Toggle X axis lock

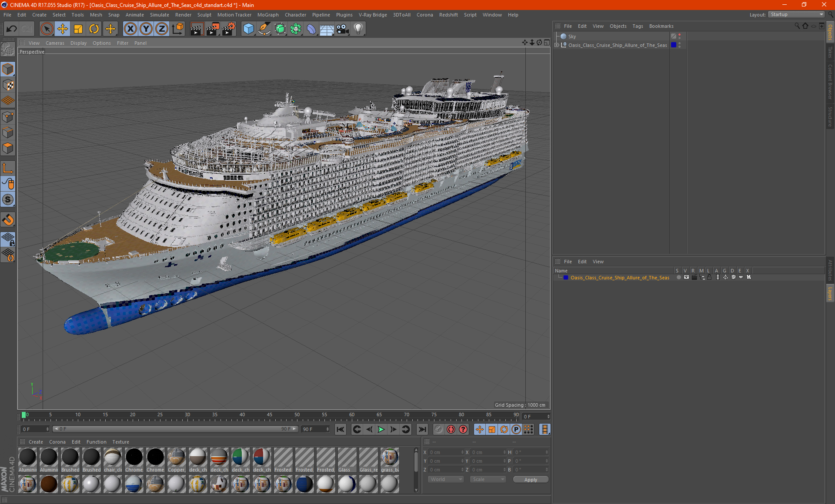(x=130, y=29)
